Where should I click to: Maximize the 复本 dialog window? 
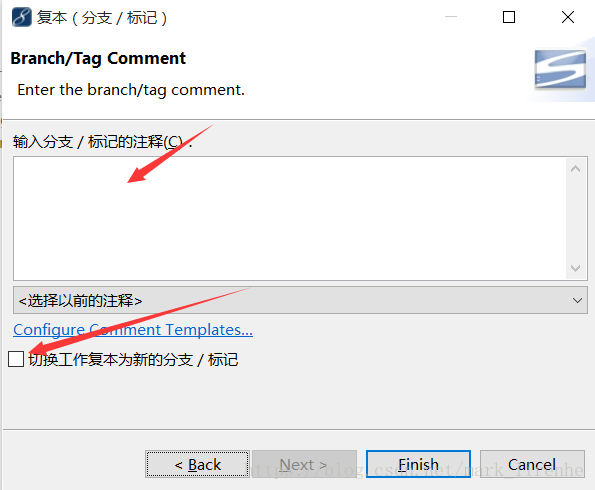pyautogui.click(x=508, y=17)
